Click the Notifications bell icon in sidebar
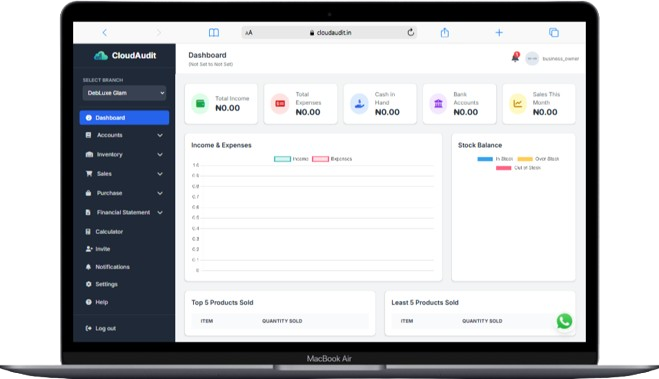This screenshot has width=659, height=379. [x=88, y=267]
